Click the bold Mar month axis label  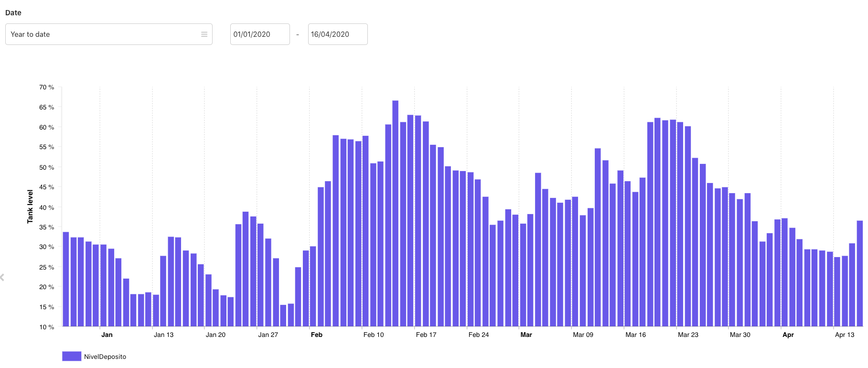tap(526, 335)
